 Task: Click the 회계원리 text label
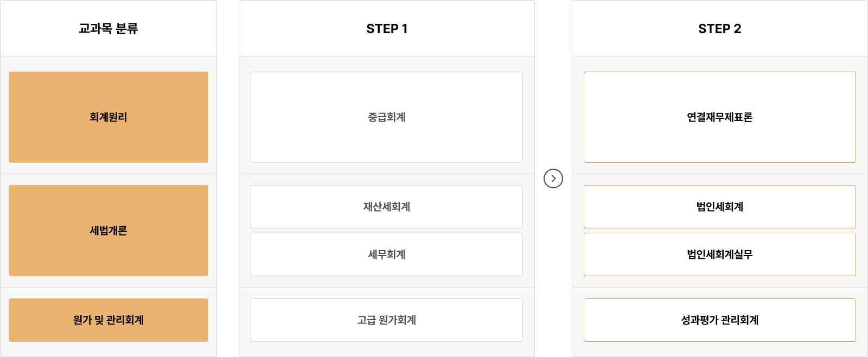pyautogui.click(x=108, y=117)
